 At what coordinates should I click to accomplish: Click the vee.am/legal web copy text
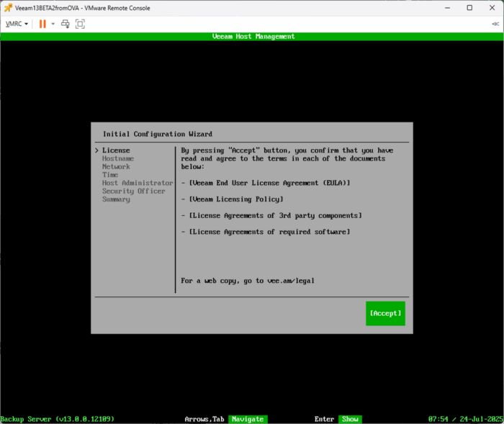click(x=291, y=281)
